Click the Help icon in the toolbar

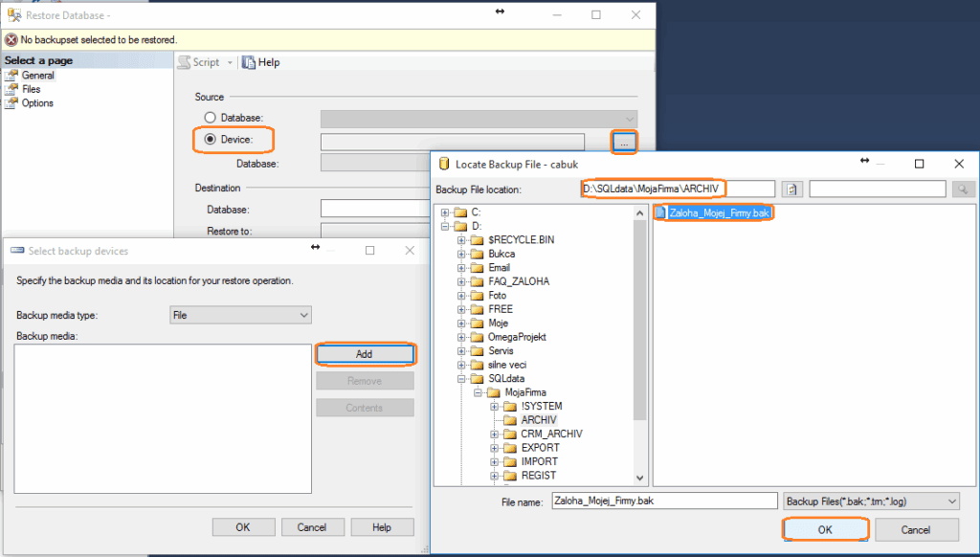(x=249, y=62)
